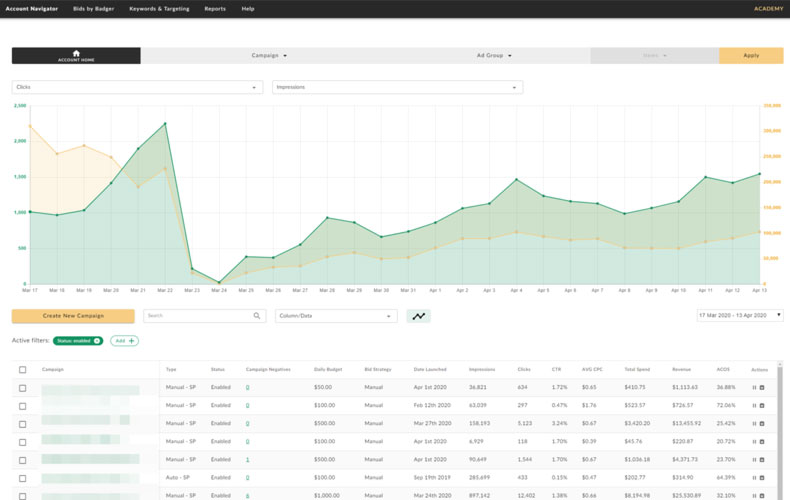Archive the campaign with $3,420.20 total spend
Screen dimensions: 790x500
coord(762,424)
